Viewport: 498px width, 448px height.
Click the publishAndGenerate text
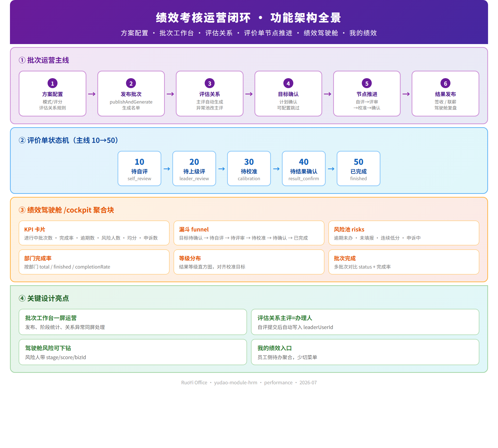click(131, 102)
